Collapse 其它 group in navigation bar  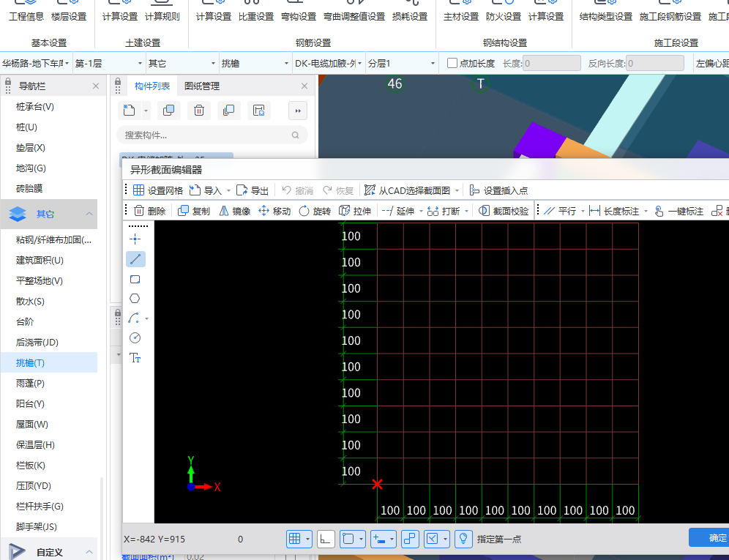(x=89, y=214)
